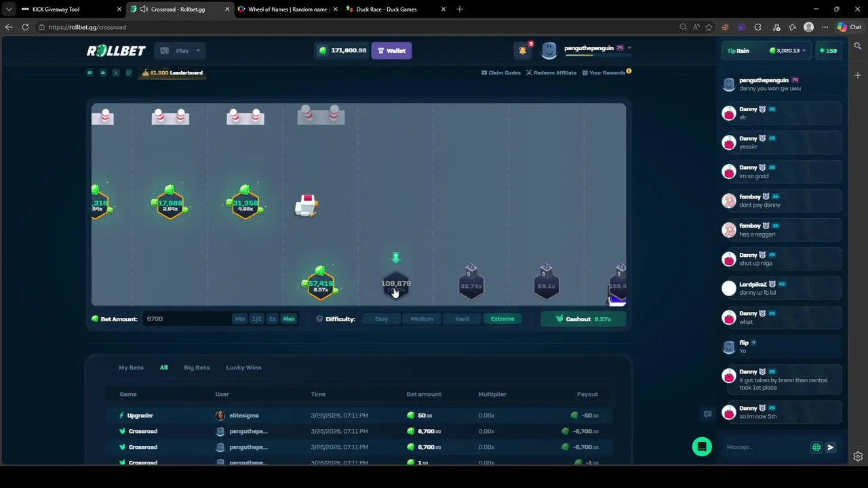This screenshot has height=488, width=868.
Task: Click the Bet Amount input field
Action: [186, 319]
